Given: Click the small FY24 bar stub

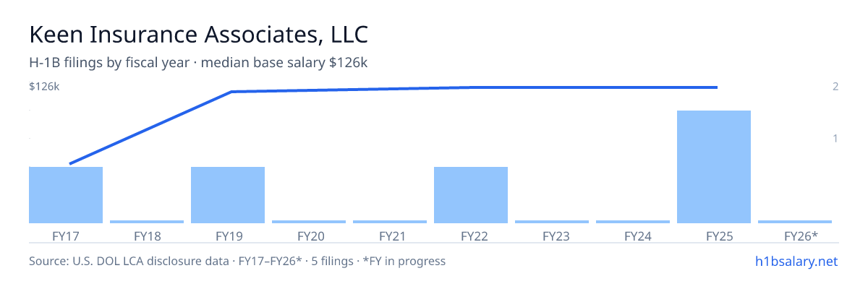Looking at the screenshot, I should click(x=633, y=222).
